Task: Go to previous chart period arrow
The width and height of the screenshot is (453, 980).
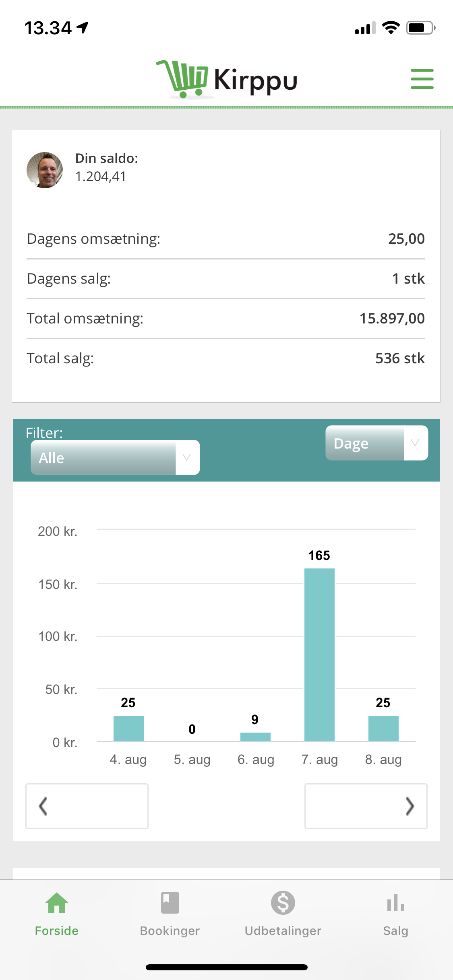Action: [x=87, y=806]
